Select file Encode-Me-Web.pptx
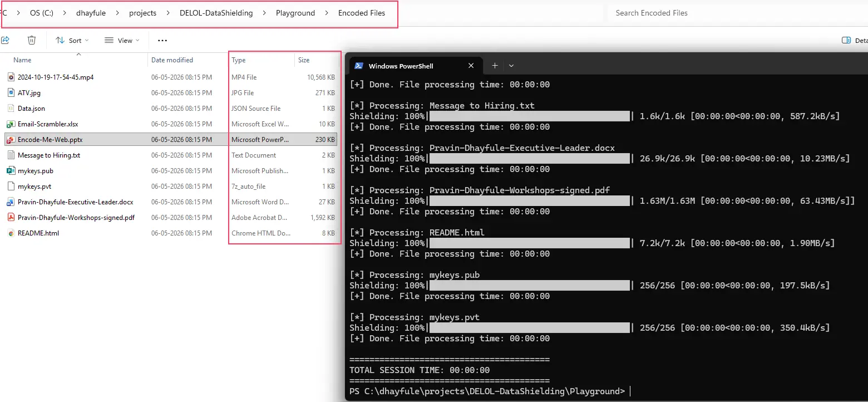This screenshot has height=402, width=868. [x=50, y=140]
